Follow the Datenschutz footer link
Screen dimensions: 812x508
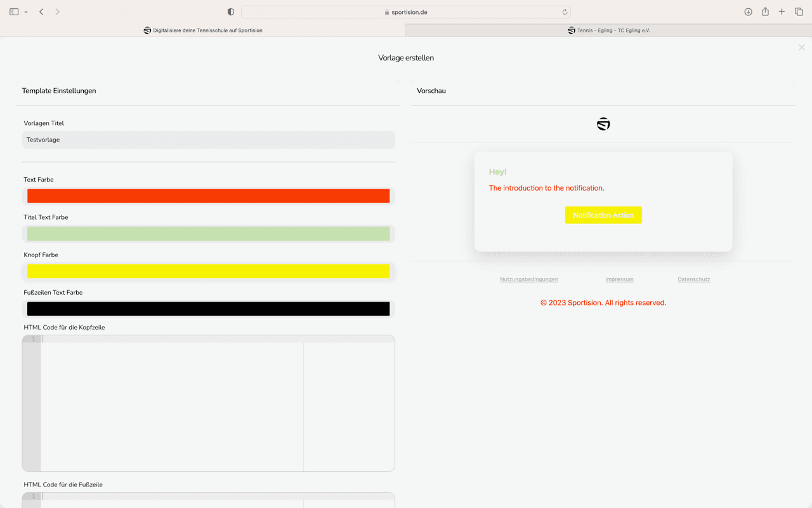693,279
